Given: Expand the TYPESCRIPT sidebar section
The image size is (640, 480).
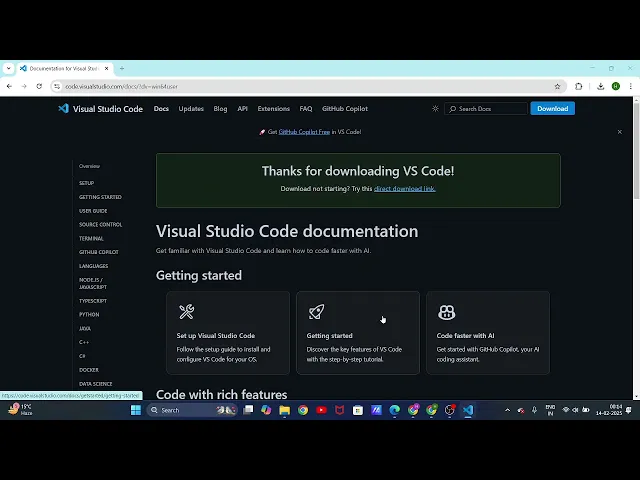Looking at the screenshot, I should [93, 301].
